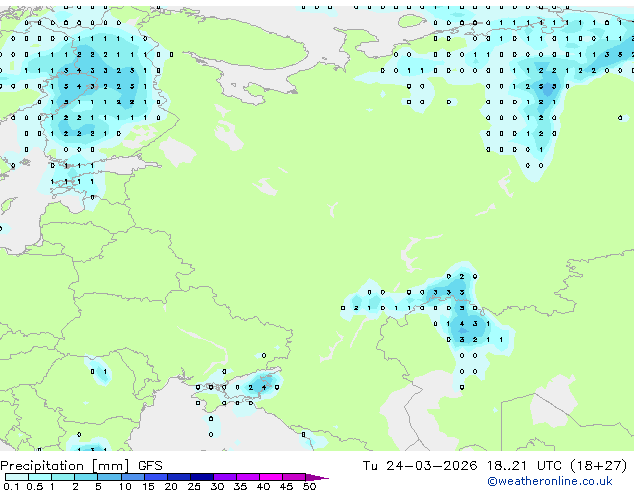Select the 30–35 mm violet legend swatch
Screen dimensions: 634x490
click(x=225, y=477)
